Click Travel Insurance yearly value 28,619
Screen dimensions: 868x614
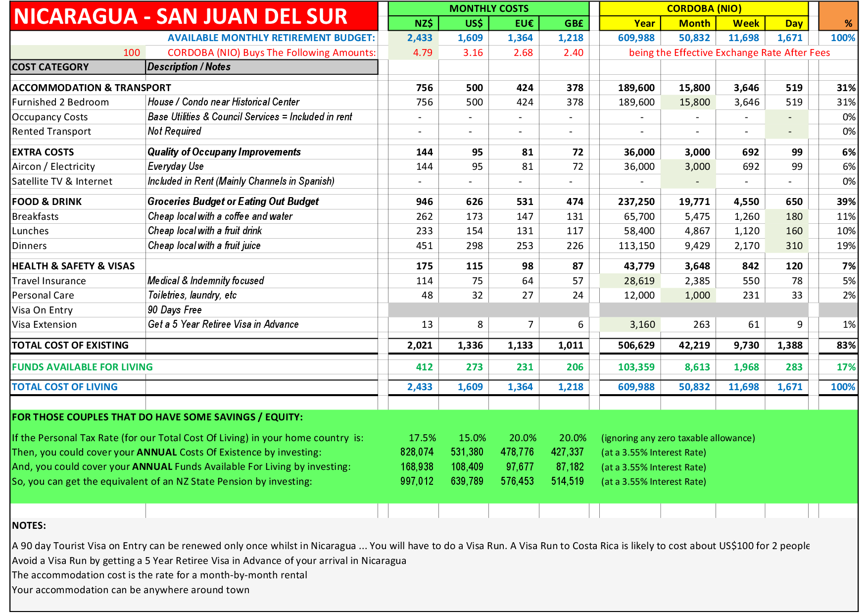630,281
